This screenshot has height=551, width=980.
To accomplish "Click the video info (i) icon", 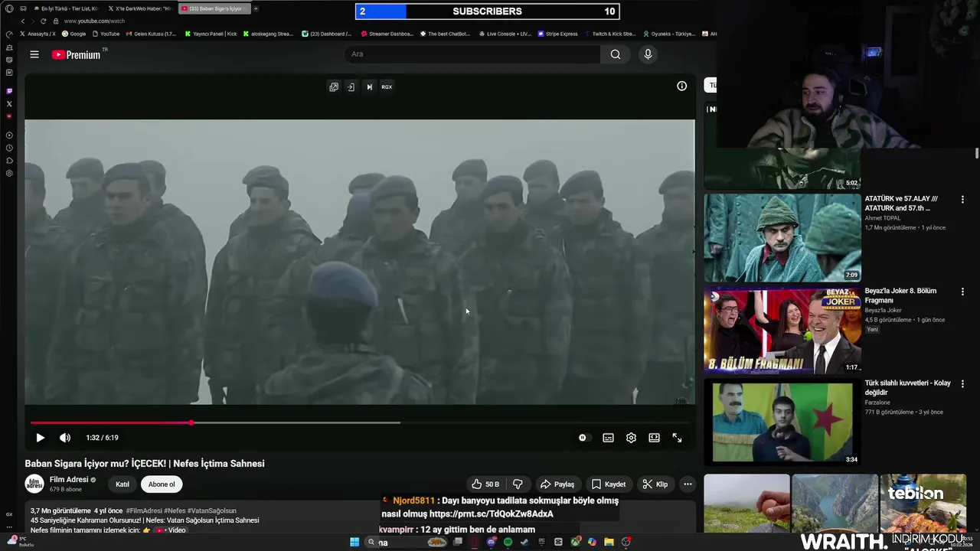I will point(681,86).
